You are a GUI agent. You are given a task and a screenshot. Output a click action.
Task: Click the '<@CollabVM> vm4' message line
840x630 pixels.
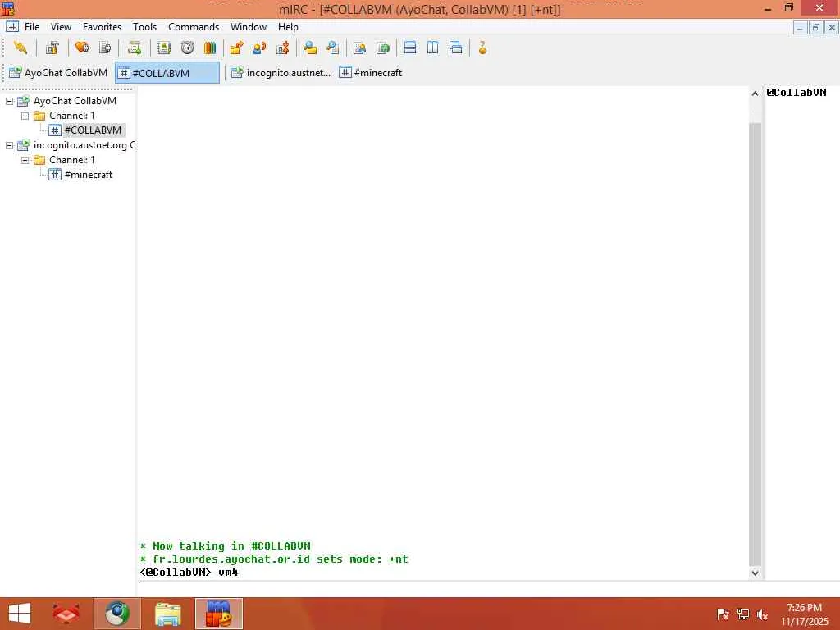(x=189, y=573)
